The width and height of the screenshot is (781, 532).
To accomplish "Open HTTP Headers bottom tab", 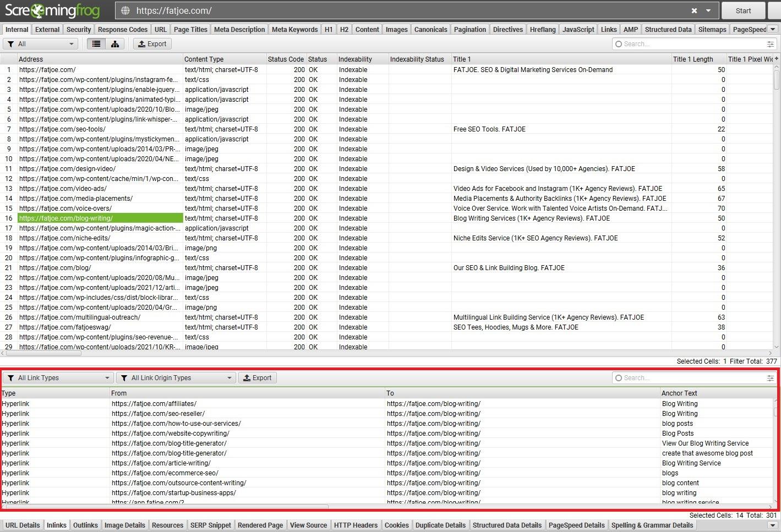I will pyautogui.click(x=356, y=525).
